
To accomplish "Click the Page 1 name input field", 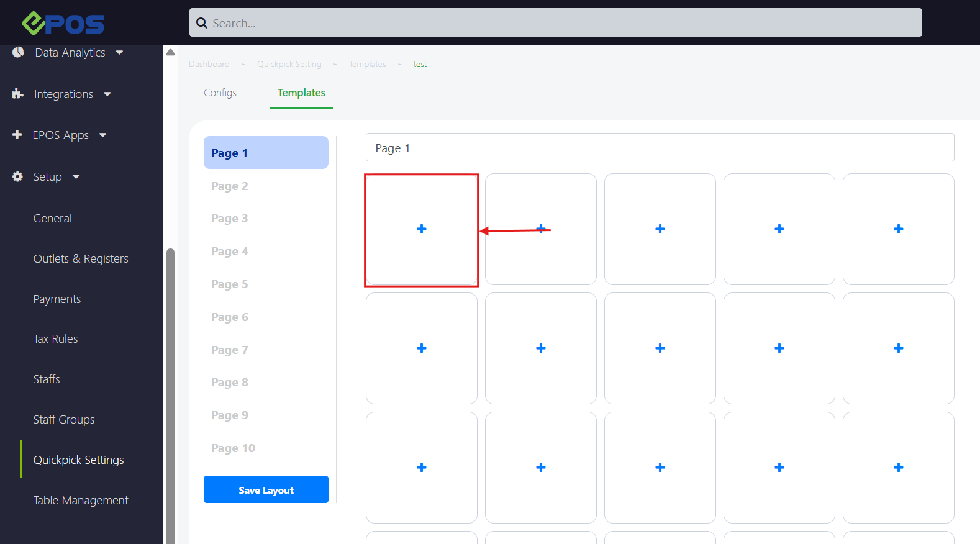I will [660, 148].
